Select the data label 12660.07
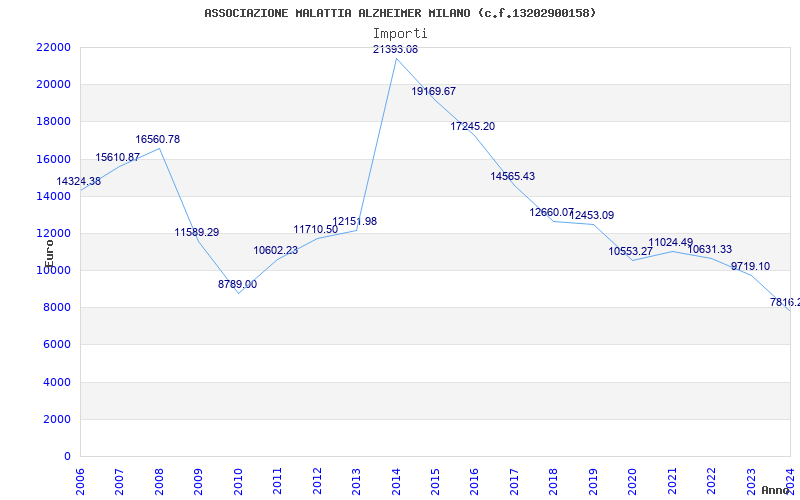This screenshot has height=500, width=800. [552, 212]
